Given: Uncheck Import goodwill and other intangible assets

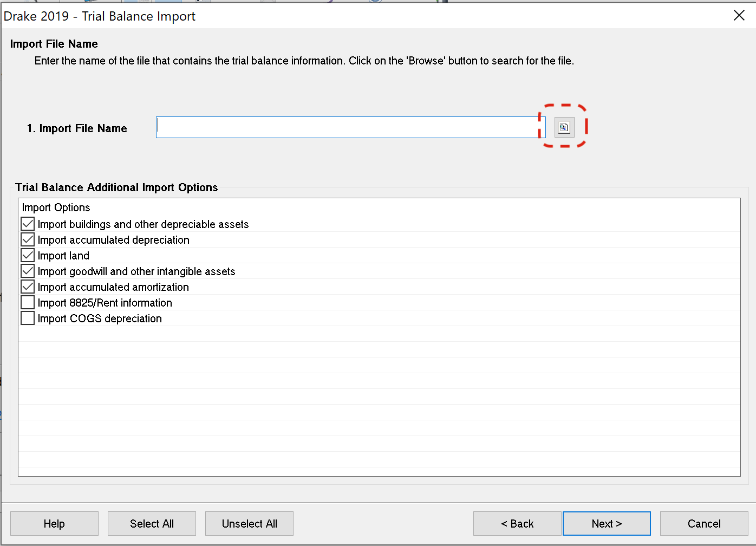Looking at the screenshot, I should 28,271.
